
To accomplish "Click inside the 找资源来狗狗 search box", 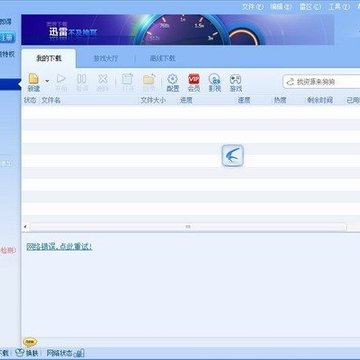I will [x=323, y=82].
